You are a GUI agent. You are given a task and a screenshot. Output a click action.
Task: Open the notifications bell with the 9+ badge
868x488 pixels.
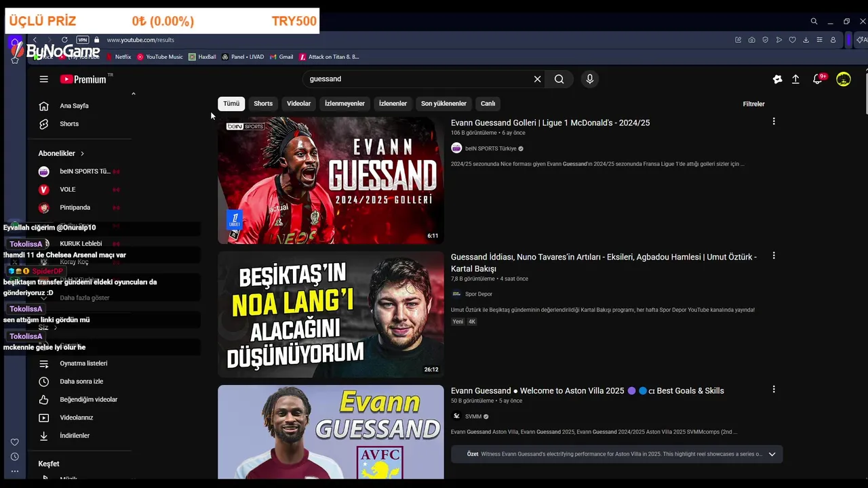click(818, 79)
